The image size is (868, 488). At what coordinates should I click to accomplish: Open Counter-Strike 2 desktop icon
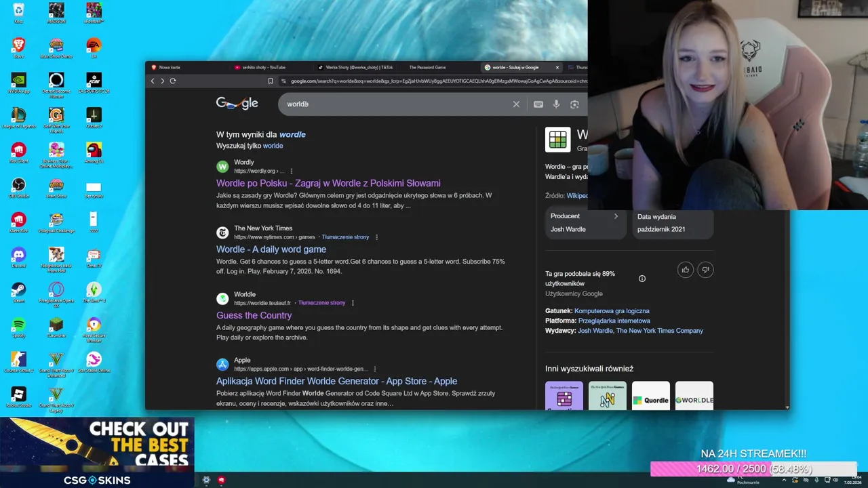tap(18, 363)
